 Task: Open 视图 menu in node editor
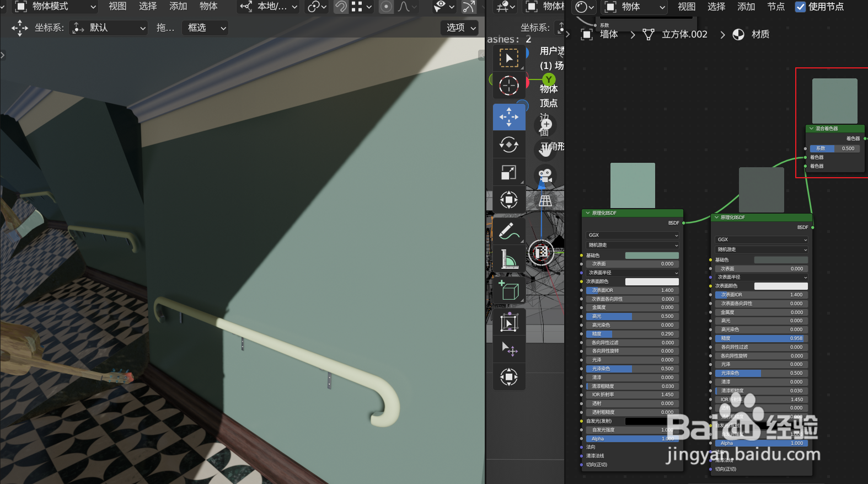click(687, 7)
